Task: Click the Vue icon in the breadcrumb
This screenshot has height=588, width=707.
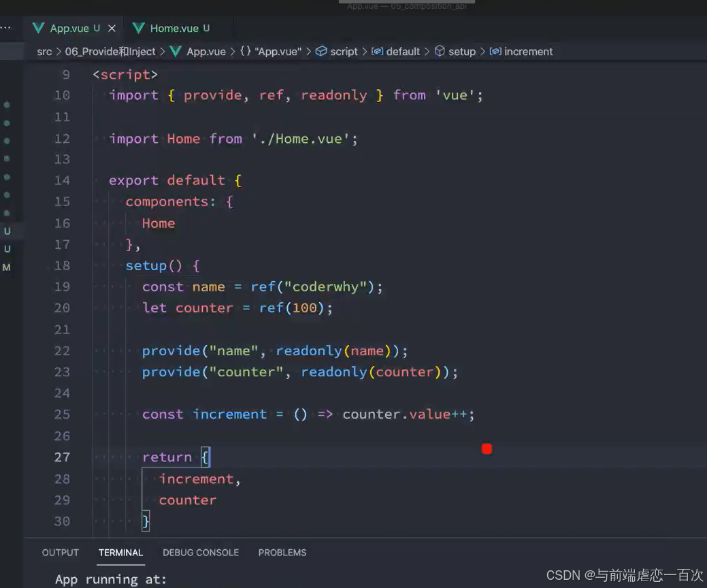Action: click(x=176, y=52)
